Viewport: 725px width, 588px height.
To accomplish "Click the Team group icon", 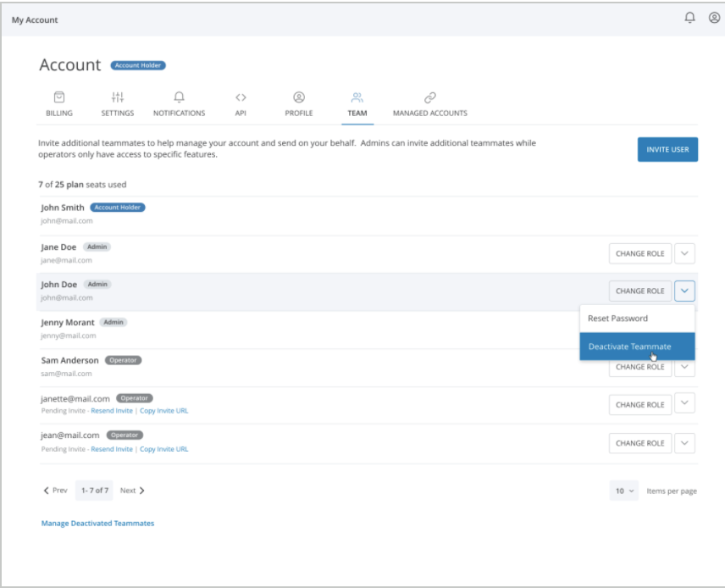I will (357, 97).
